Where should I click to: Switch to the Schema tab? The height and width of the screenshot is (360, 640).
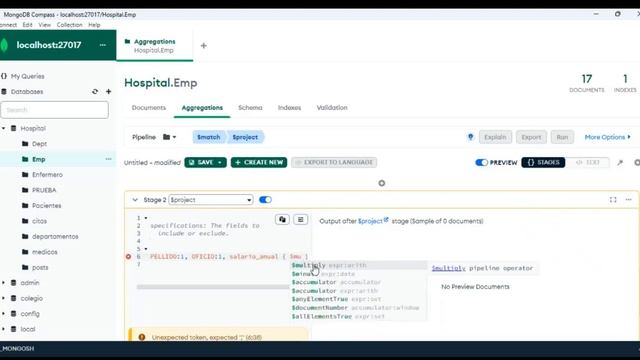[x=250, y=108]
